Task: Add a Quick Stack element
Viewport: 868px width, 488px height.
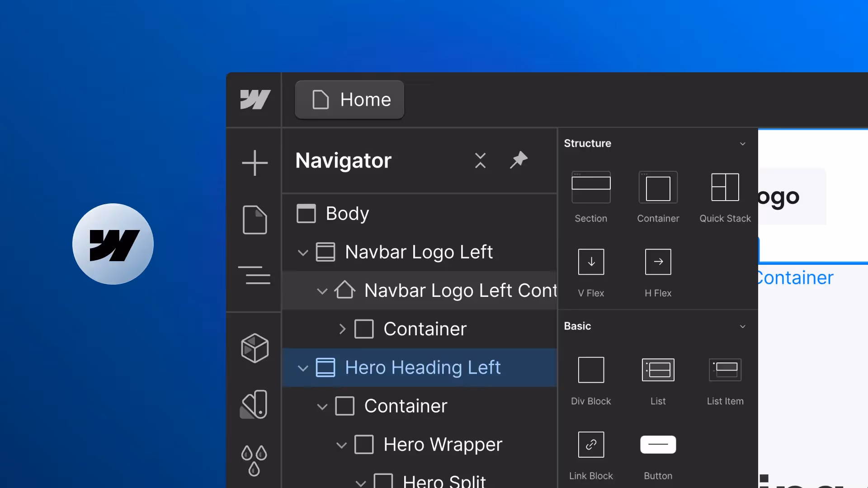Action: 725,188
